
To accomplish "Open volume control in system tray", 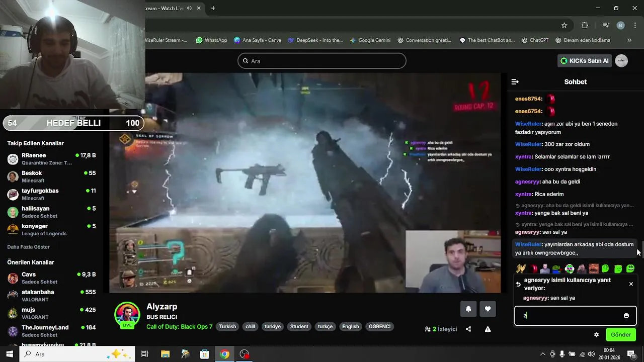I will (x=592, y=354).
